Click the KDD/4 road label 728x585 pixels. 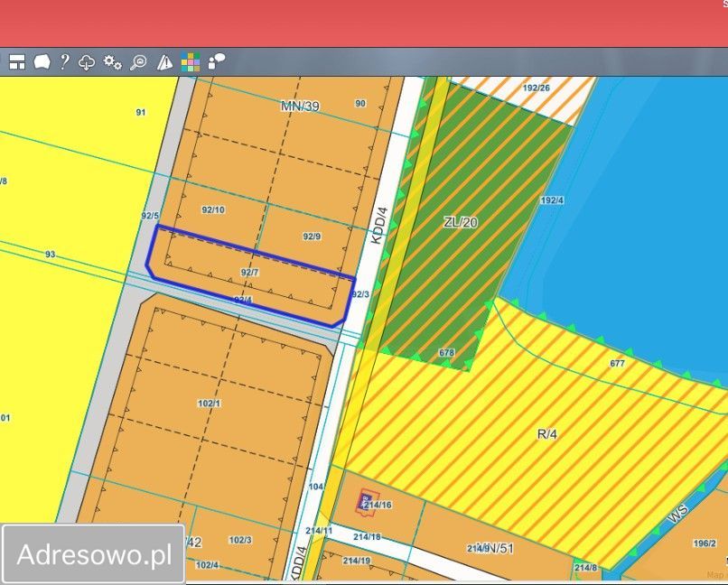(x=379, y=226)
